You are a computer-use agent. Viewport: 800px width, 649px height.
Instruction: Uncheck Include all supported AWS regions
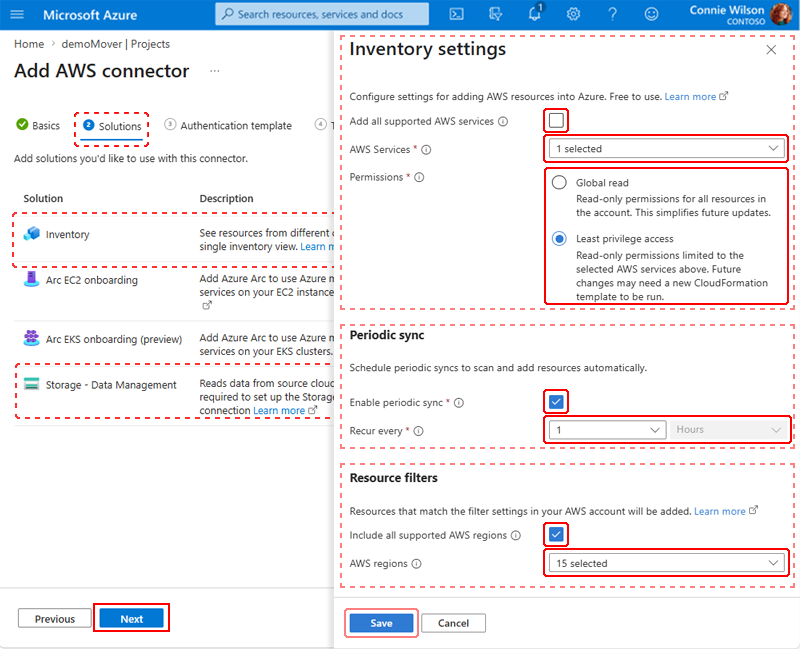pyautogui.click(x=556, y=534)
